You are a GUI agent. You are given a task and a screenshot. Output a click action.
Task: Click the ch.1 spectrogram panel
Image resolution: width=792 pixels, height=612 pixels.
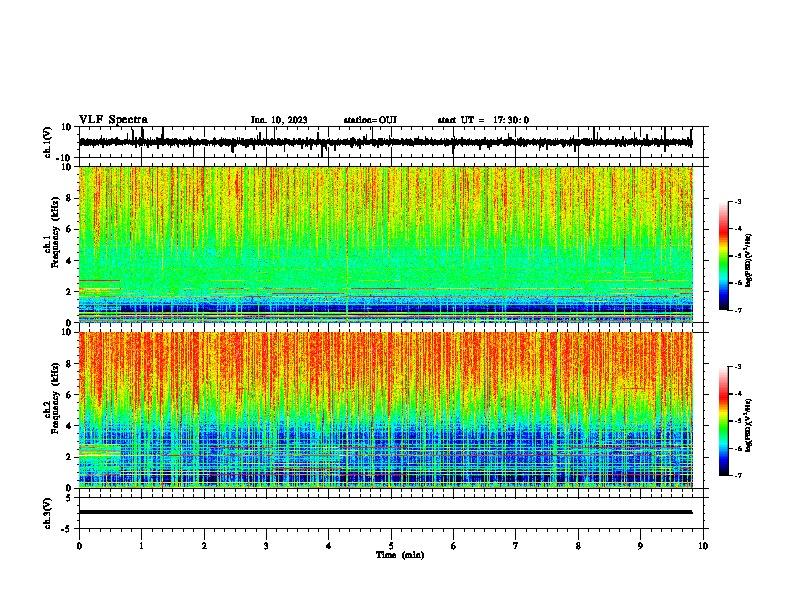click(x=386, y=244)
